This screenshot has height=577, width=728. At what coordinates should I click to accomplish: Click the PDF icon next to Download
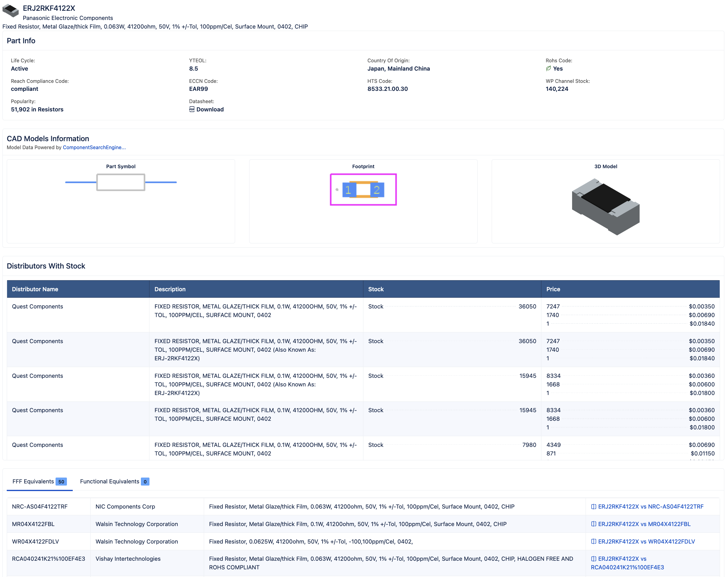192,109
